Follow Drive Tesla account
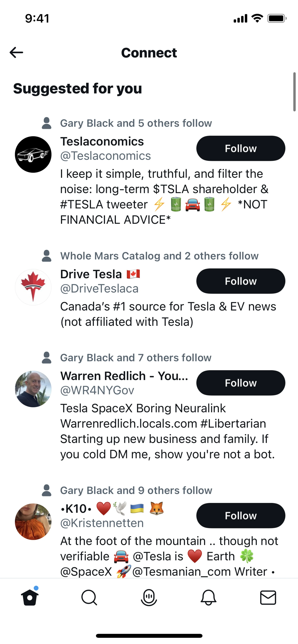 coord(241,281)
